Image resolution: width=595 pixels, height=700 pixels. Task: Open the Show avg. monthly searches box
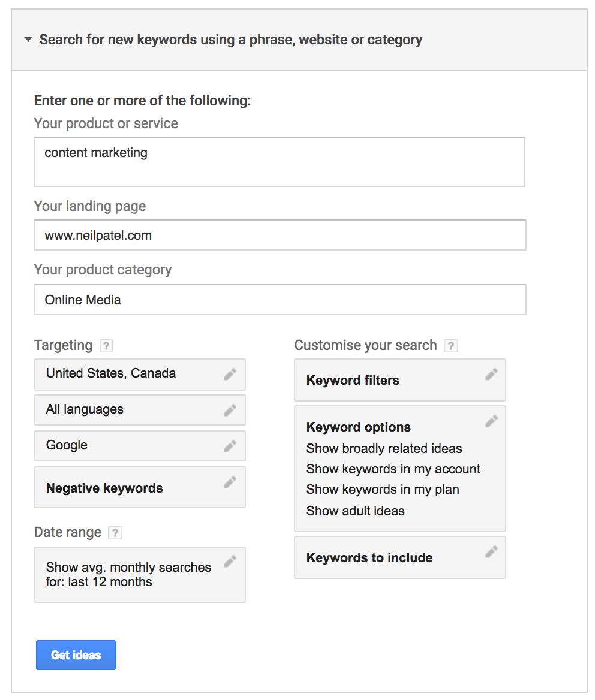point(128,574)
